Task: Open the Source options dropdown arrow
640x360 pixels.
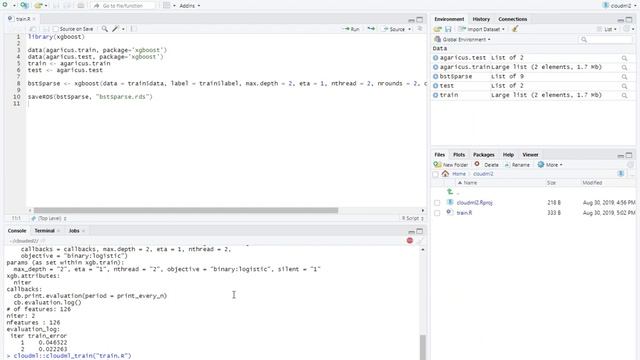Action: click(409, 29)
